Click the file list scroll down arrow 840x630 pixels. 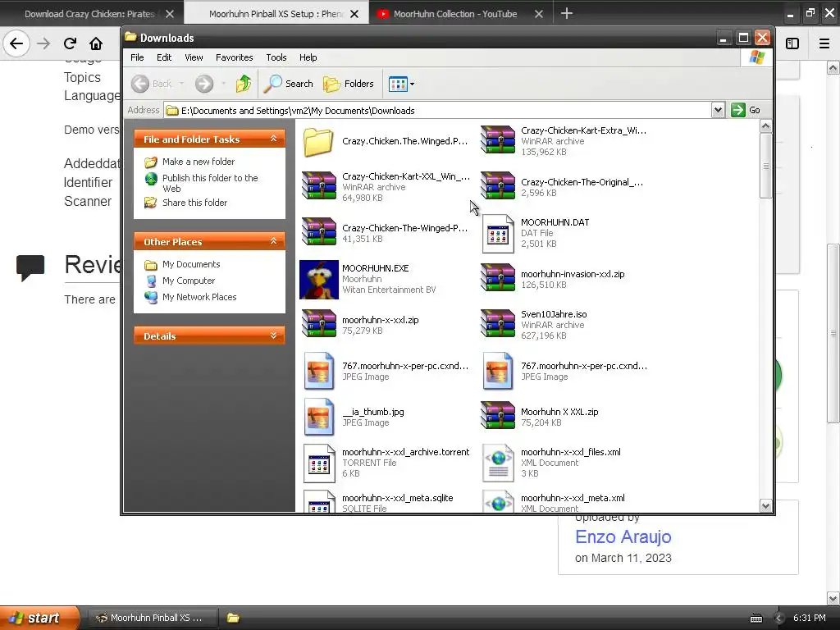tap(765, 505)
